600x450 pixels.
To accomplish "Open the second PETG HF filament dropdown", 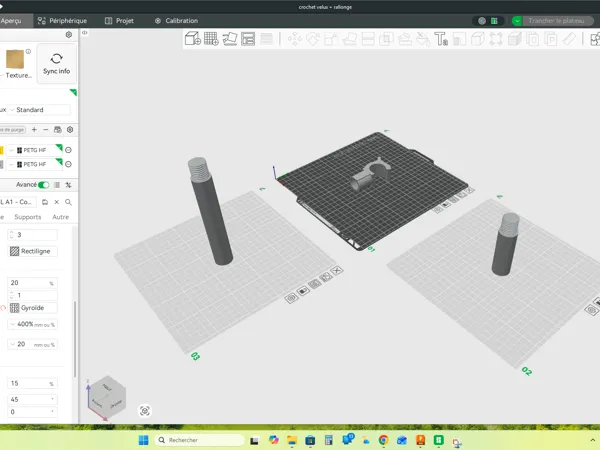I will 35,164.
